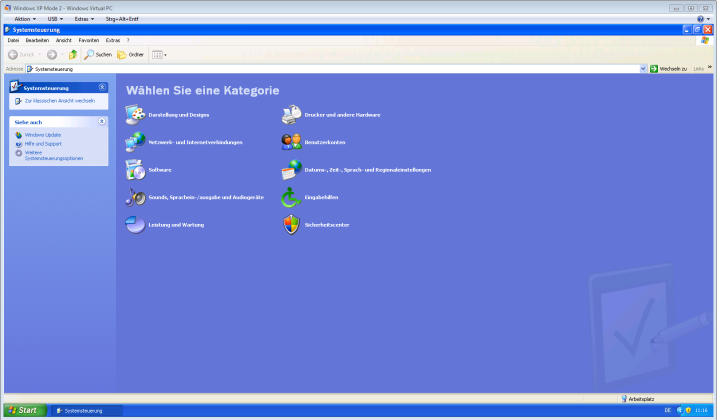The width and height of the screenshot is (717, 420).
Task: Open the Darstellung und Designs category icon
Action: [135, 115]
